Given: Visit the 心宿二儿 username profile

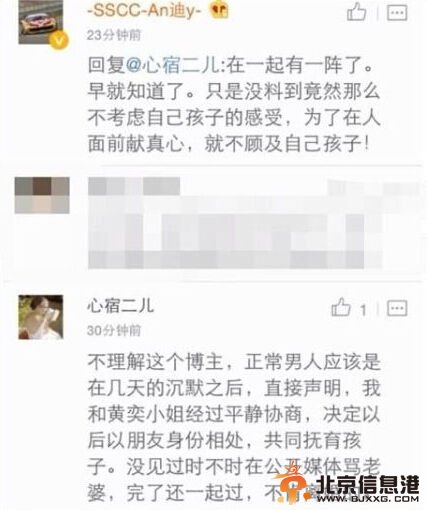Looking at the screenshot, I should coord(121,306).
